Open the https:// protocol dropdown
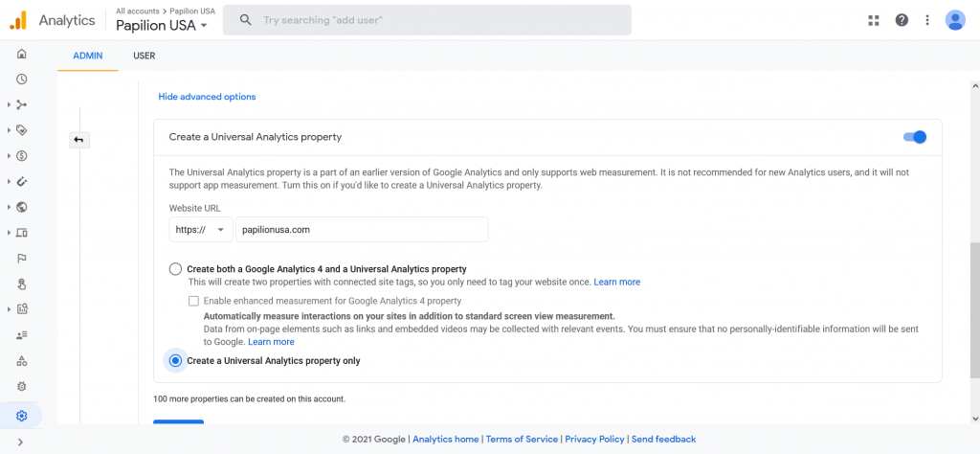This screenshot has width=980, height=454. (201, 230)
